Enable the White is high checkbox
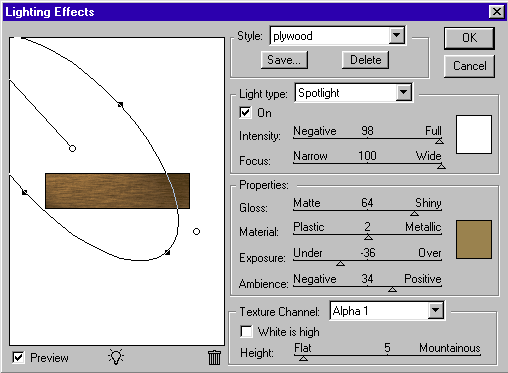This screenshot has height=373, width=508. click(x=246, y=332)
